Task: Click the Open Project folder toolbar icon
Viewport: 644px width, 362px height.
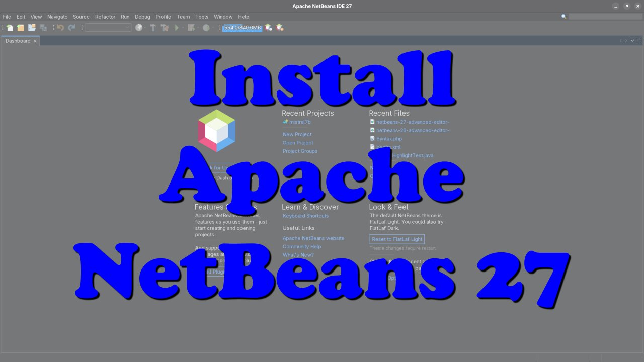Action: [x=32, y=28]
